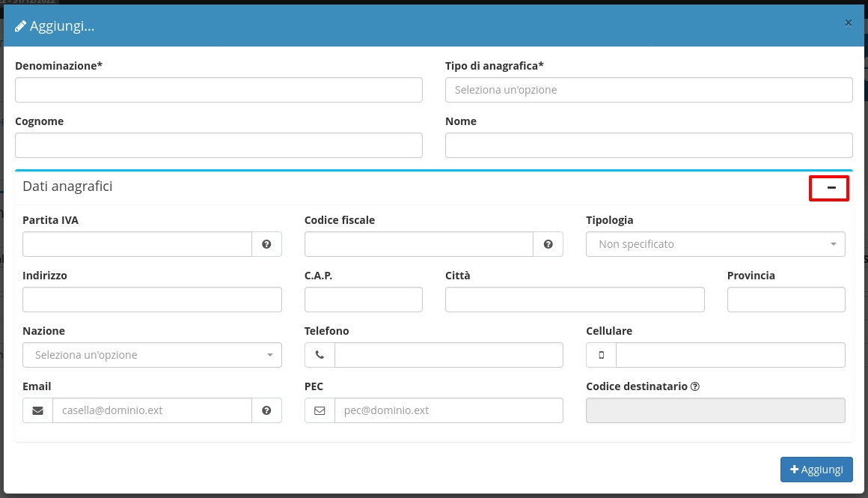
Task: Click the Denominazione input field
Action: (218, 90)
